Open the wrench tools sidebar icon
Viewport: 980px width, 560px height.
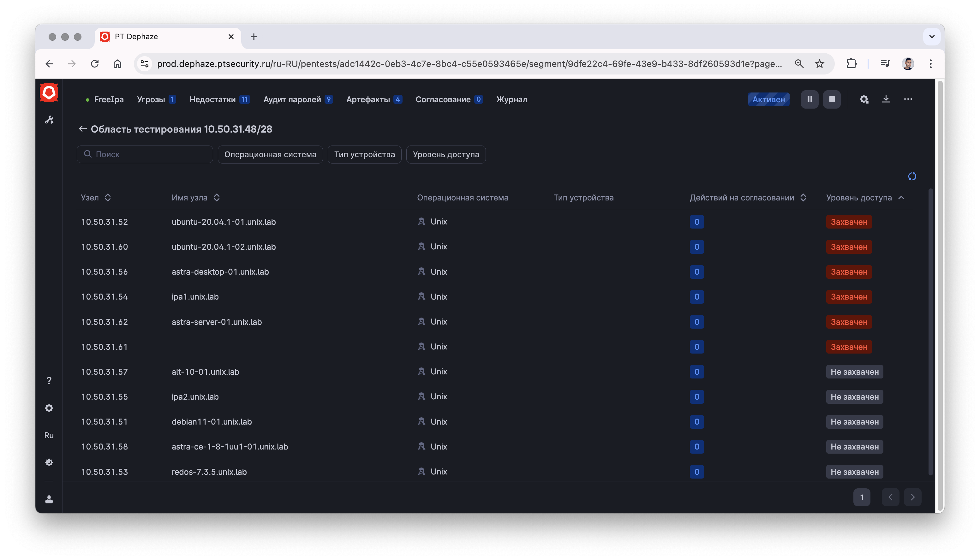(49, 120)
